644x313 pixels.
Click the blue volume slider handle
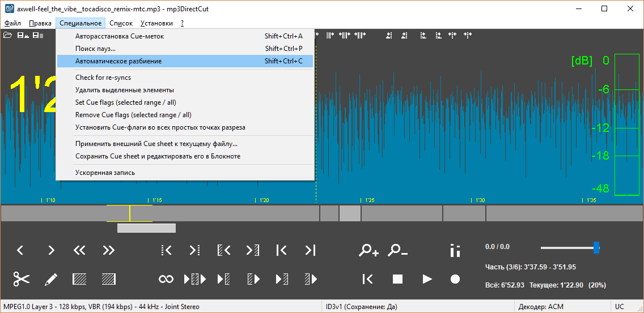pyautogui.click(x=596, y=247)
